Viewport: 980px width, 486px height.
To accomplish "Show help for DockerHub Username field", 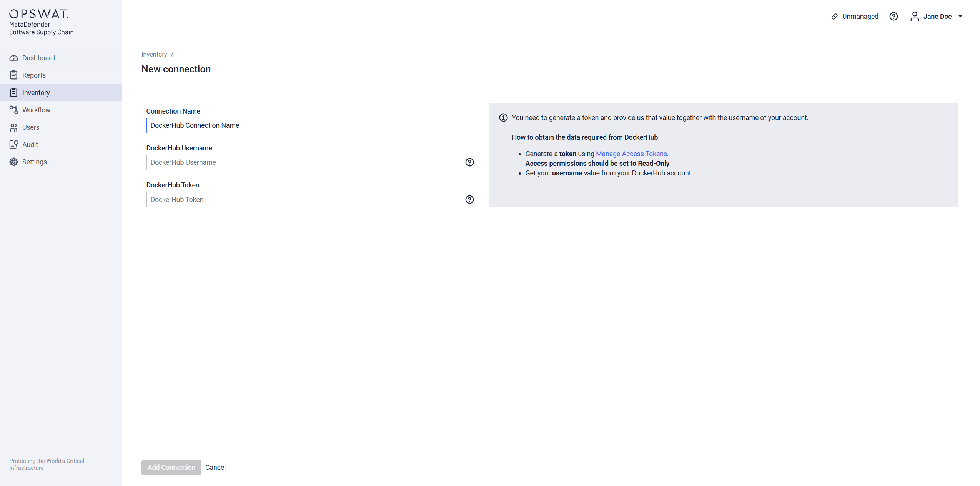I will pos(469,162).
